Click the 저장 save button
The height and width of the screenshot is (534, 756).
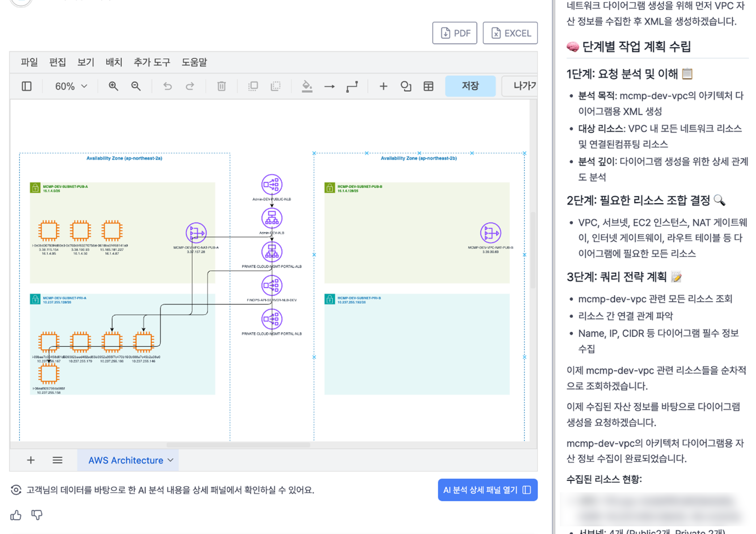(470, 86)
